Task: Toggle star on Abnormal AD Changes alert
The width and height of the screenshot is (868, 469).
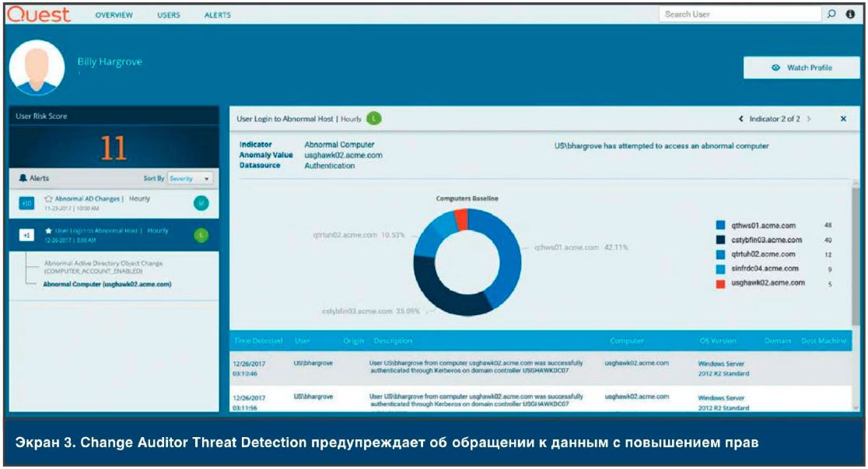Action: [x=48, y=198]
